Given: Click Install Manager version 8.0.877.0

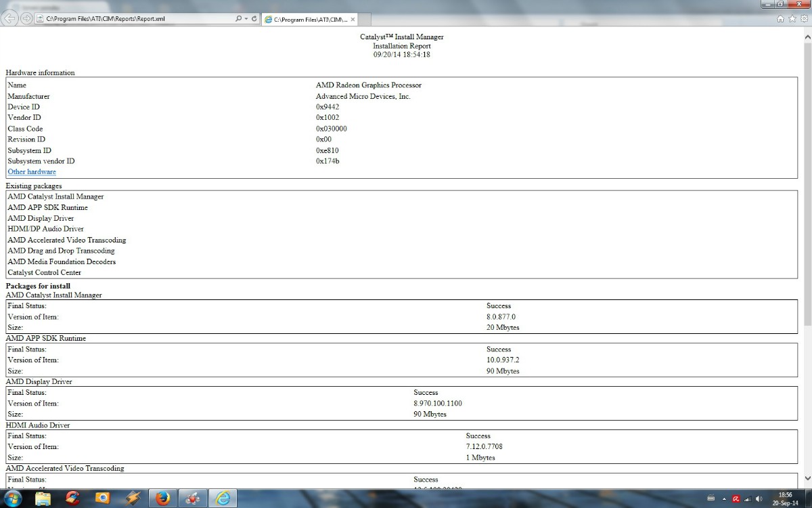Looking at the screenshot, I should pyautogui.click(x=501, y=317).
